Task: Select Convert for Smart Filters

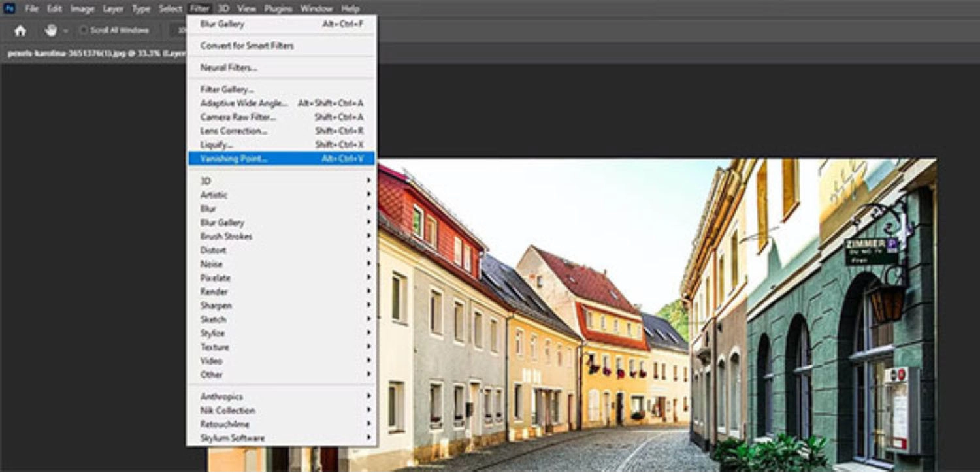Action: pyautogui.click(x=282, y=46)
